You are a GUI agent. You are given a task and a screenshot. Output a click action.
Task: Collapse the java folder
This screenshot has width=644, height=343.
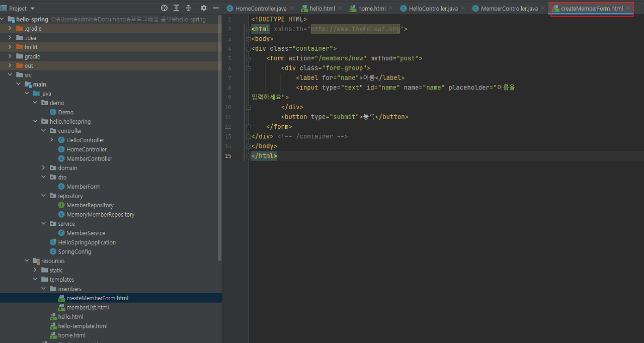[x=27, y=94]
